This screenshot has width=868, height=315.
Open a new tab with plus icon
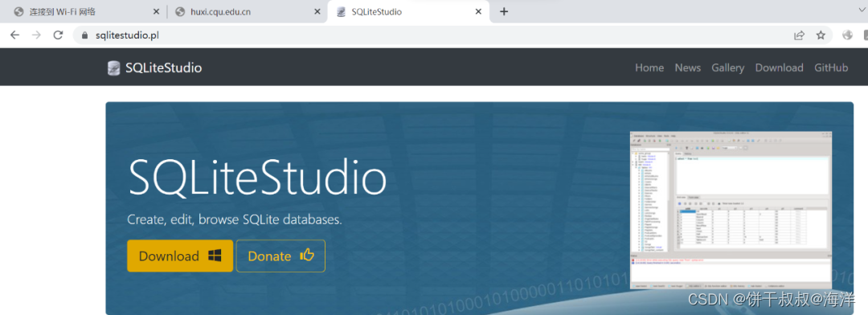[x=504, y=11]
